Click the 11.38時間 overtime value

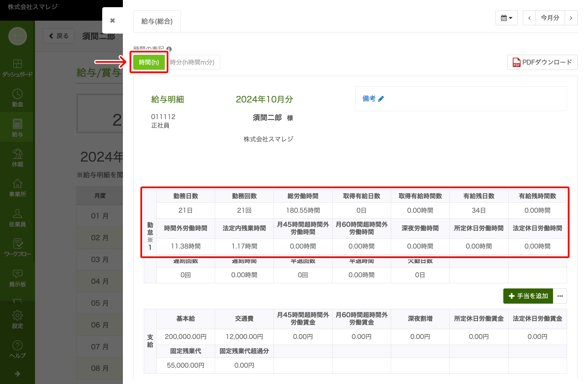(186, 246)
